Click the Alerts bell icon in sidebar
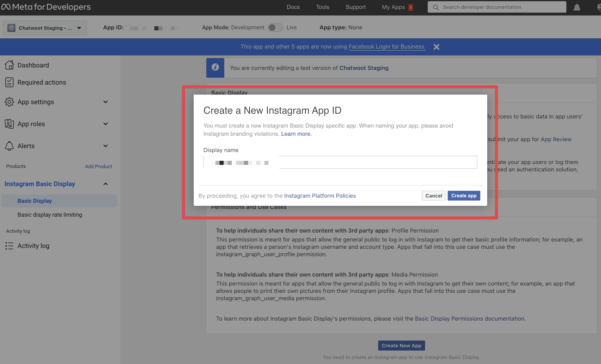601x364 pixels. pyautogui.click(x=9, y=146)
